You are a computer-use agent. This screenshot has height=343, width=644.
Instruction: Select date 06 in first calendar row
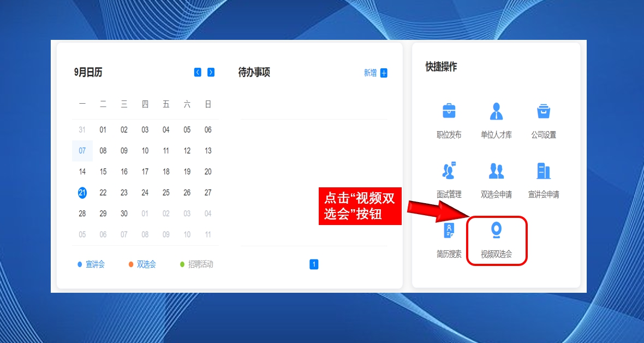click(x=208, y=129)
